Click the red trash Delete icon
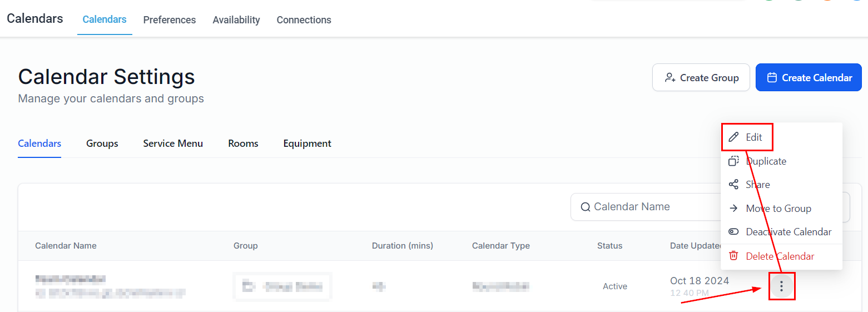Image resolution: width=868 pixels, height=312 pixels. 734,256
